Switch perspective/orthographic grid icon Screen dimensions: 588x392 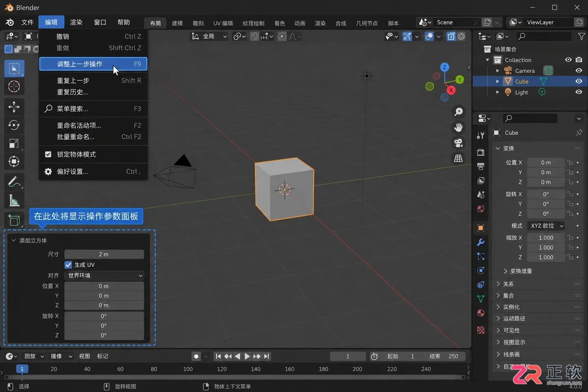point(459,158)
